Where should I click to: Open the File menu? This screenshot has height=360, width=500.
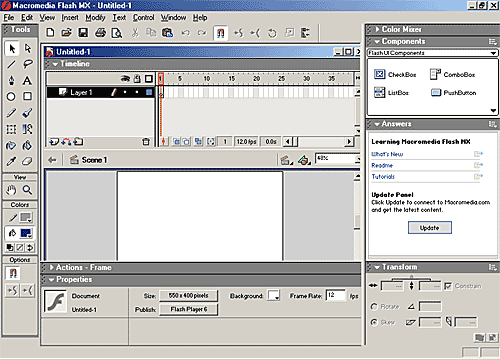(x=9, y=17)
